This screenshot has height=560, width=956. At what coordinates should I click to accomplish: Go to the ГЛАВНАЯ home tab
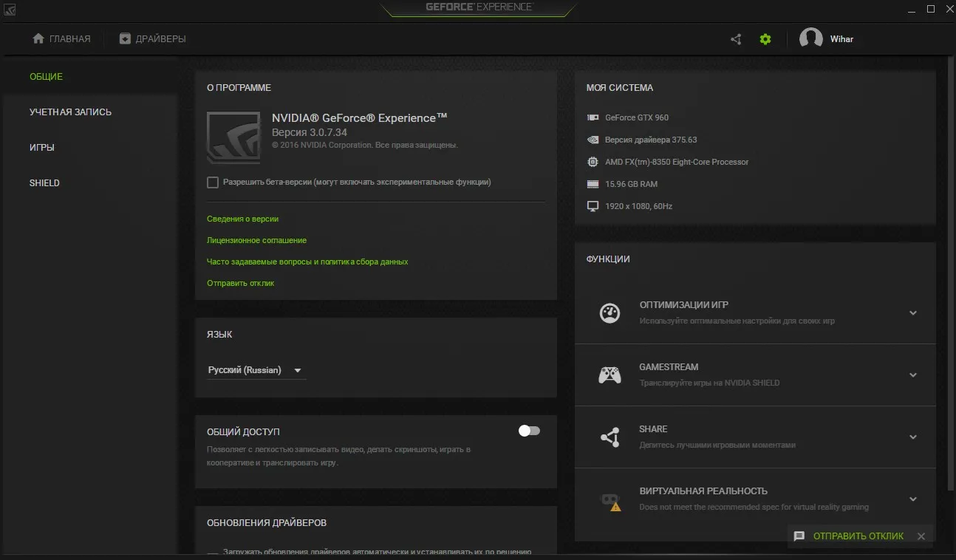62,38
